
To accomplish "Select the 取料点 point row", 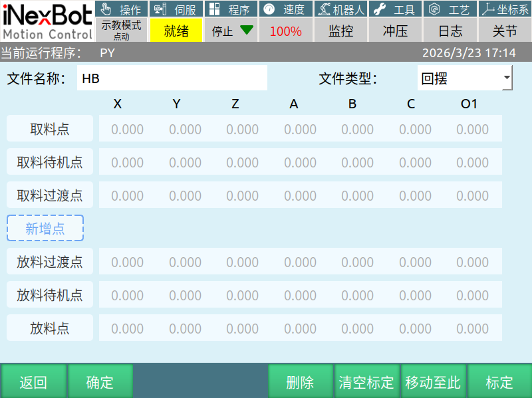I will point(50,128).
